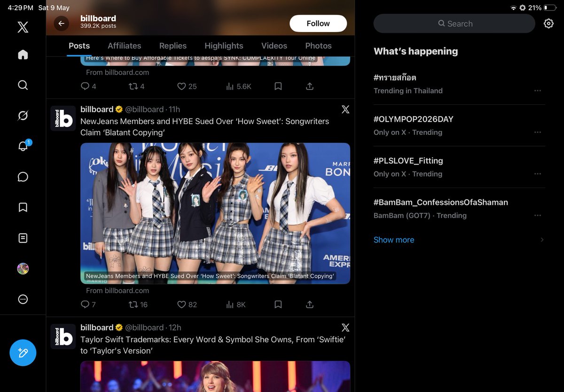Click 'From billboard.com' under NewJeans card
Image resolution: width=564 pixels, height=392 pixels.
(117, 290)
